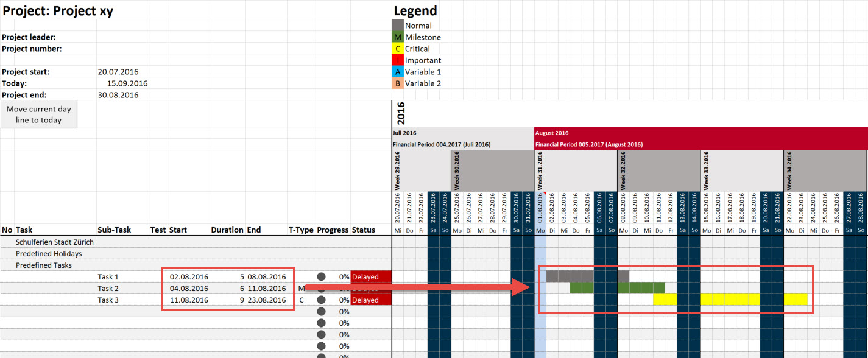Click Task 2 end date 11.08.2016
868x358 pixels.
click(266, 288)
